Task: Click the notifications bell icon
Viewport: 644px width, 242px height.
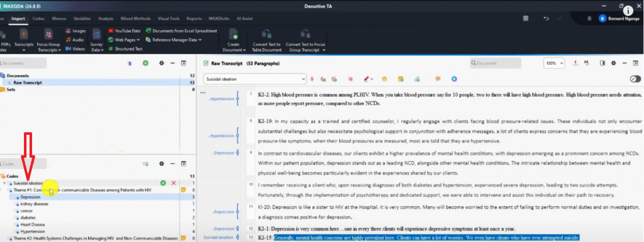Action: pyautogui.click(x=589, y=18)
